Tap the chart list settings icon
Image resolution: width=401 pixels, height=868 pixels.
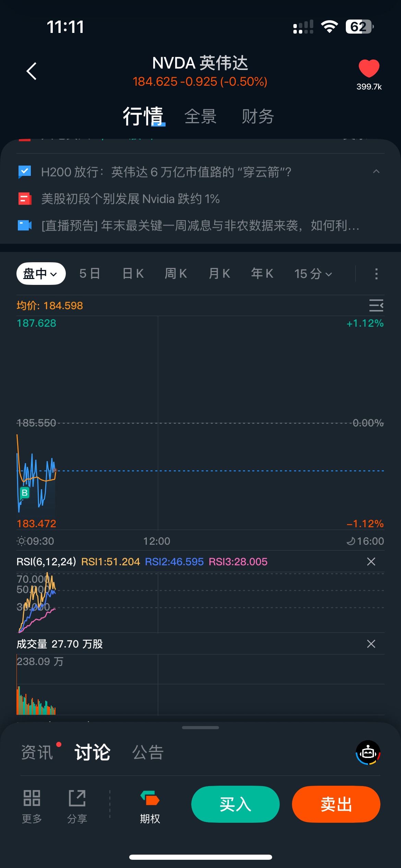coord(376,305)
